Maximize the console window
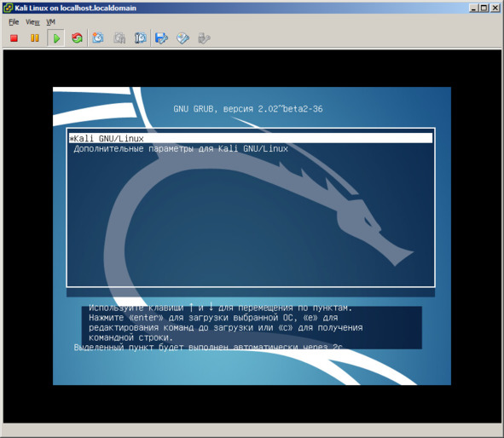The height and width of the screenshot is (438, 504). pos(484,8)
